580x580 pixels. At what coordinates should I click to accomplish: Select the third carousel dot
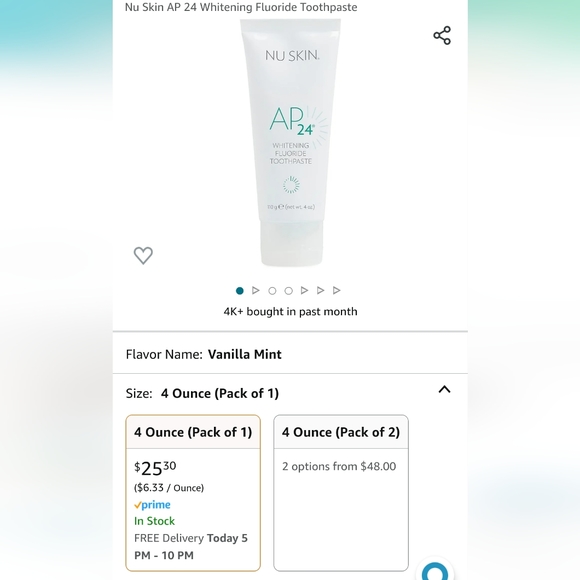[x=272, y=291]
